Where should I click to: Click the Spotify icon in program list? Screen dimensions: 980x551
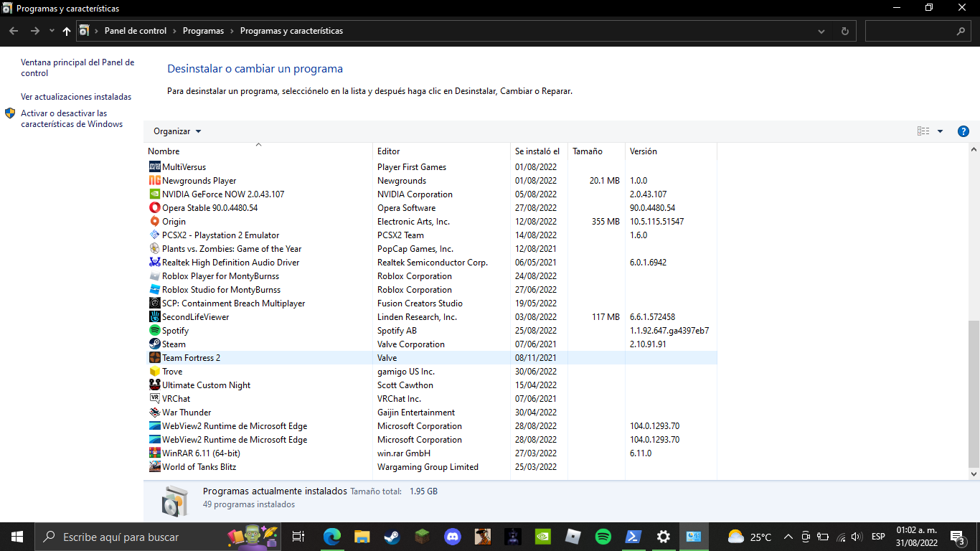(154, 331)
